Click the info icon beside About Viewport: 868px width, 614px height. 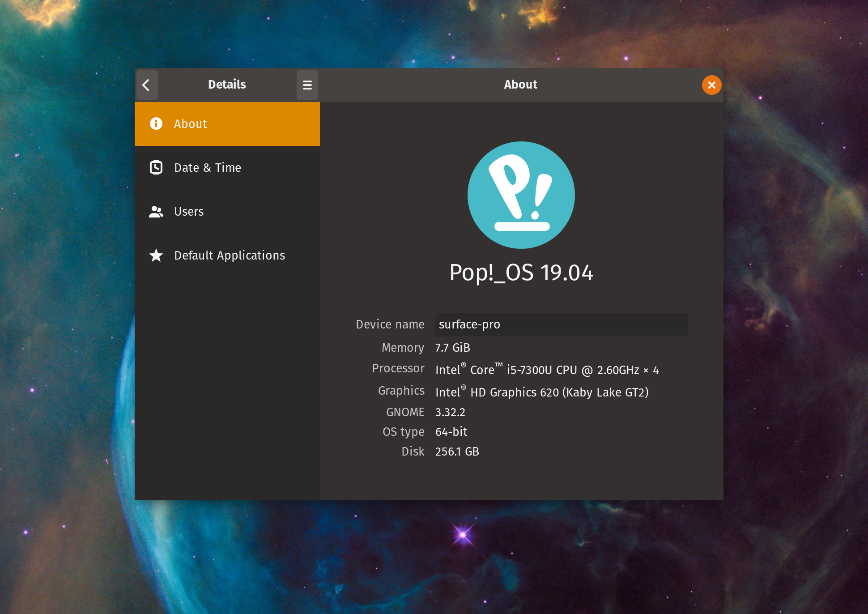pyautogui.click(x=156, y=124)
